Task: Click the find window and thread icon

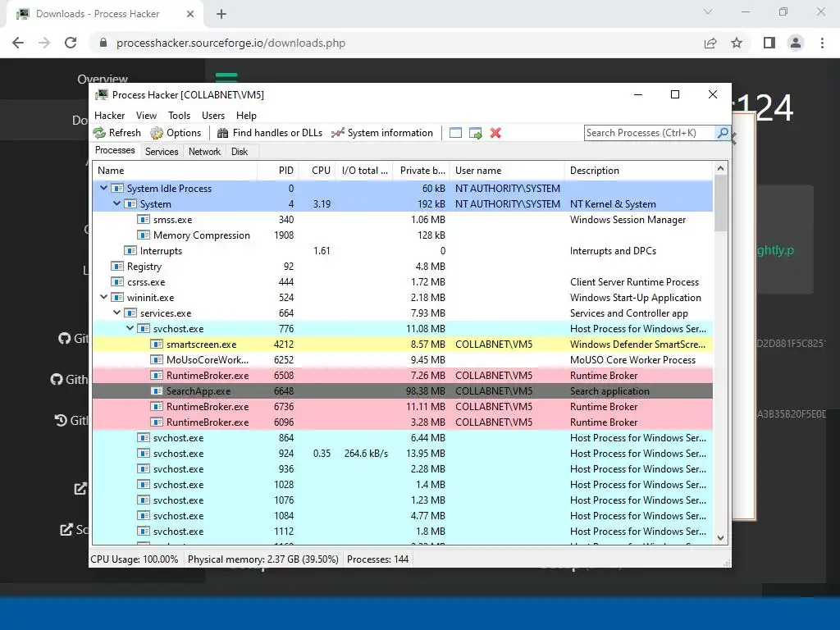Action: pos(475,133)
